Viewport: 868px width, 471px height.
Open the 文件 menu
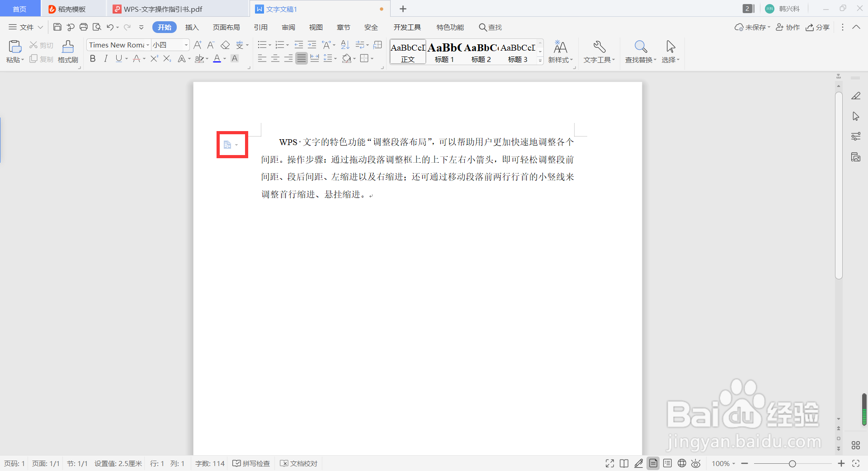point(26,27)
